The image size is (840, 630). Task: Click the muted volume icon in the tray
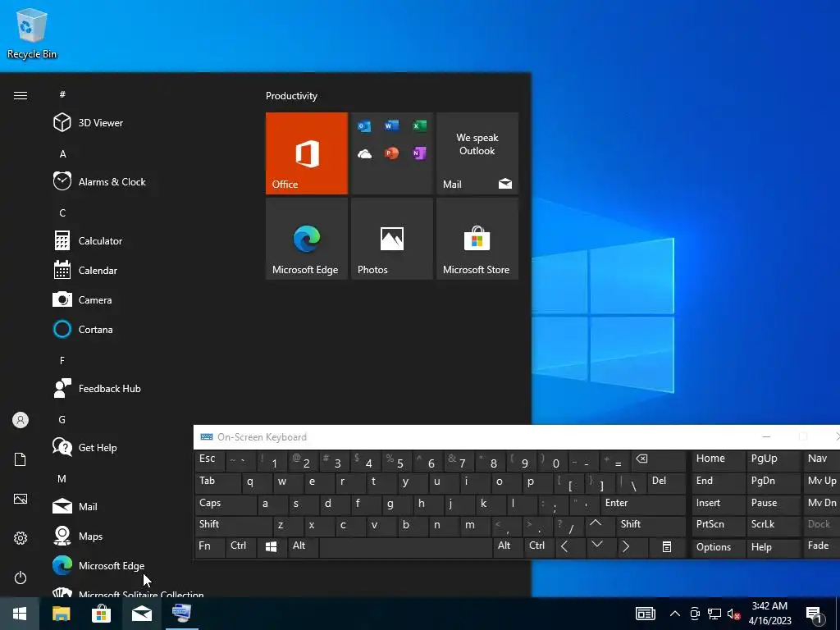pyautogui.click(x=733, y=614)
